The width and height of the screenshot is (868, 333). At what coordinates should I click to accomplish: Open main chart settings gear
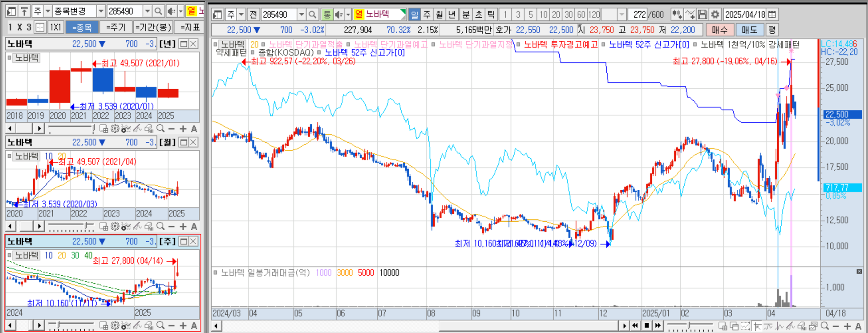(715, 15)
